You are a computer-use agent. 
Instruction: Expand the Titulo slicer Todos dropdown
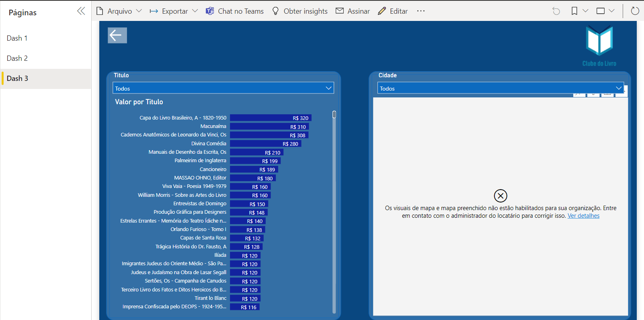pyautogui.click(x=223, y=88)
